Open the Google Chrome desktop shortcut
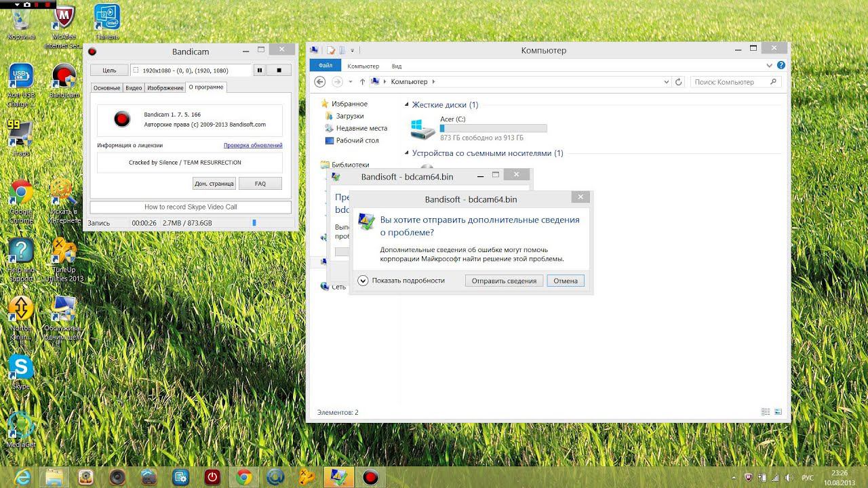Screen dimensions: 868x488 coord(21,203)
